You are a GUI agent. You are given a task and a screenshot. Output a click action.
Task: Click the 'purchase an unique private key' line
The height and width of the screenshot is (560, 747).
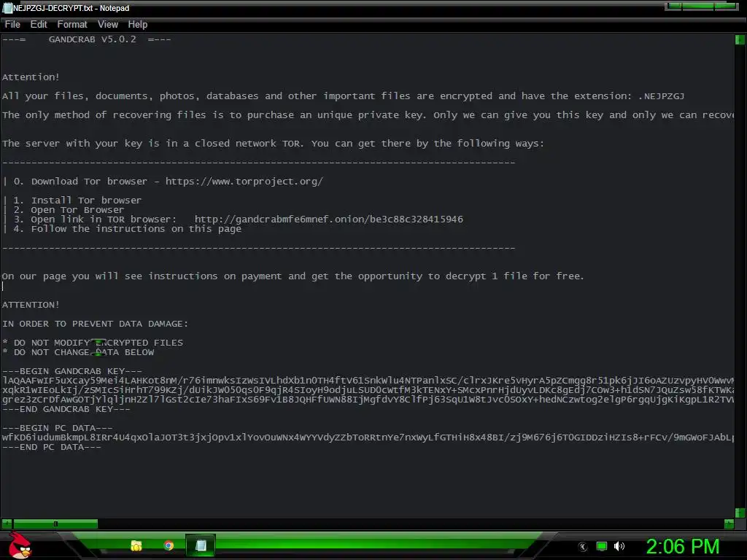(x=368, y=115)
